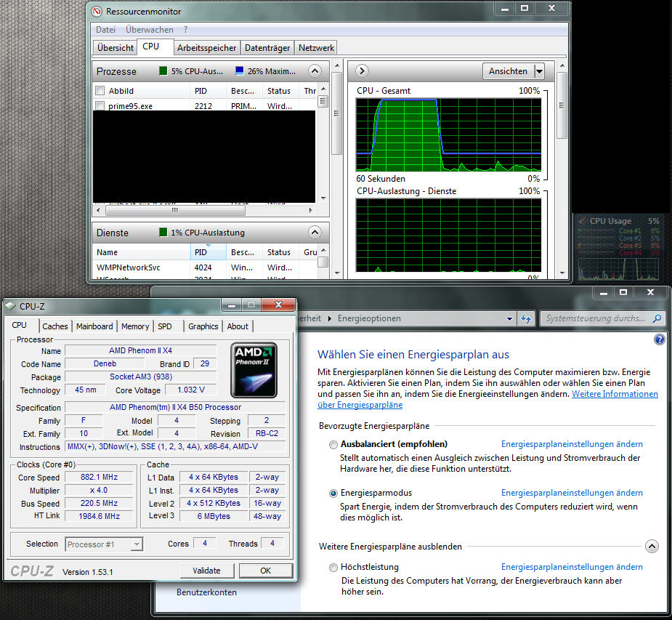Click the green indicator in Dienste header
The height and width of the screenshot is (620, 672).
(163, 233)
